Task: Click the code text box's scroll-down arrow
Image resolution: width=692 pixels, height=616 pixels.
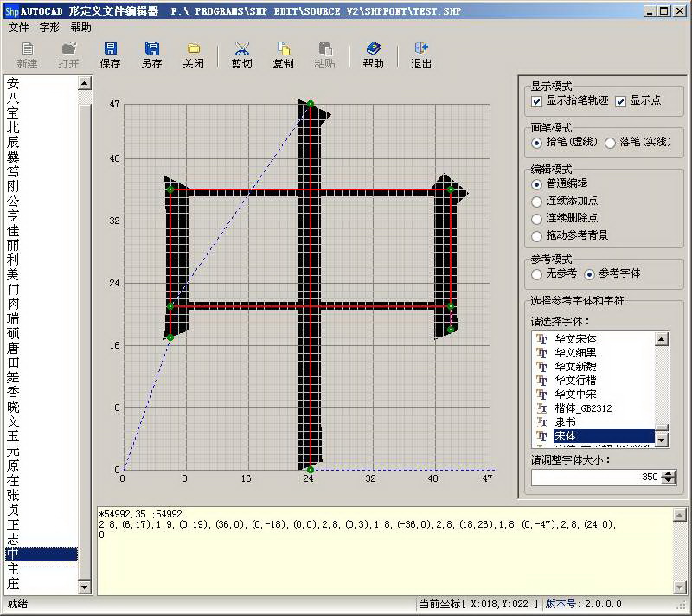Action: (x=680, y=587)
